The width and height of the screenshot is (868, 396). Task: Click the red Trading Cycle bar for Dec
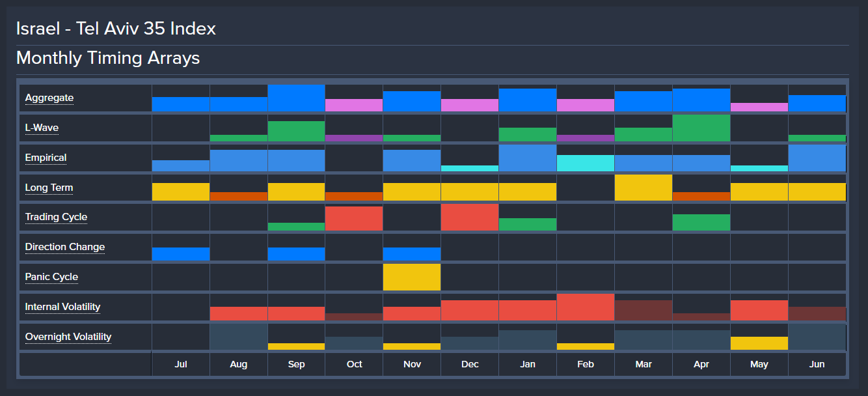(470, 218)
